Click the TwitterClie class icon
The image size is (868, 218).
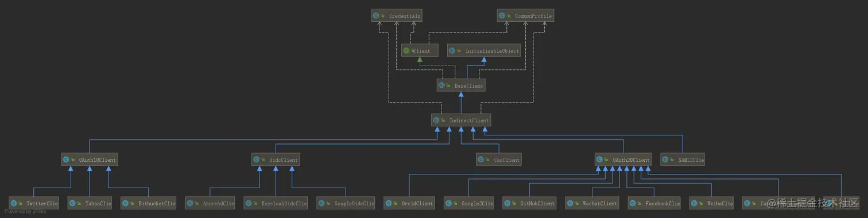pos(13,203)
